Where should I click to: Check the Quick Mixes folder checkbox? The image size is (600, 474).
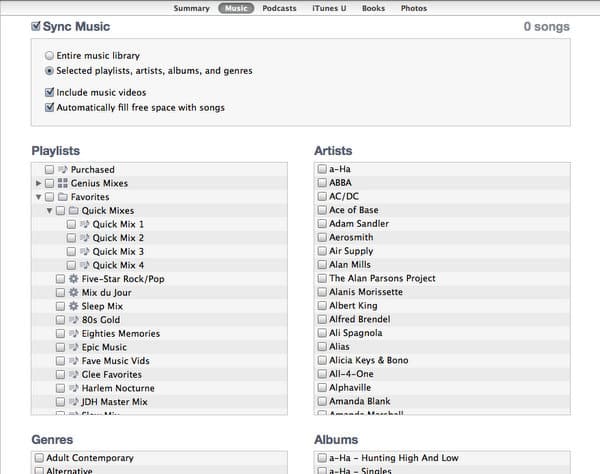click(x=60, y=211)
